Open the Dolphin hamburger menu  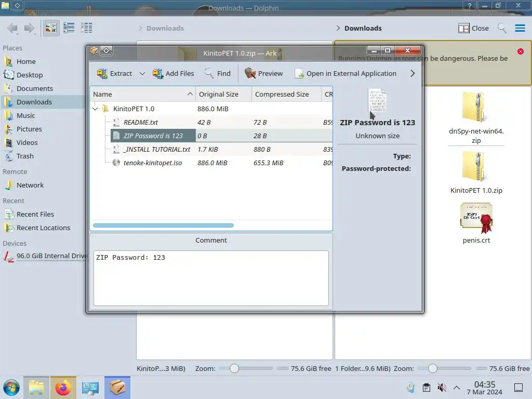coord(520,28)
